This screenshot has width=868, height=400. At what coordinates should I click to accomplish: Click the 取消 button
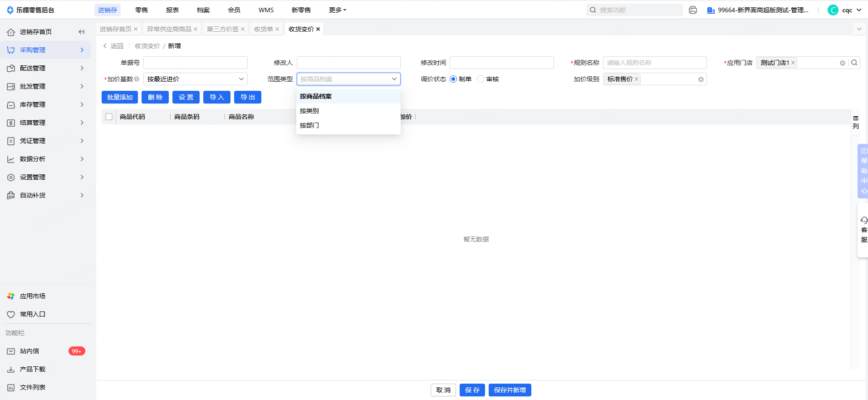pos(443,390)
